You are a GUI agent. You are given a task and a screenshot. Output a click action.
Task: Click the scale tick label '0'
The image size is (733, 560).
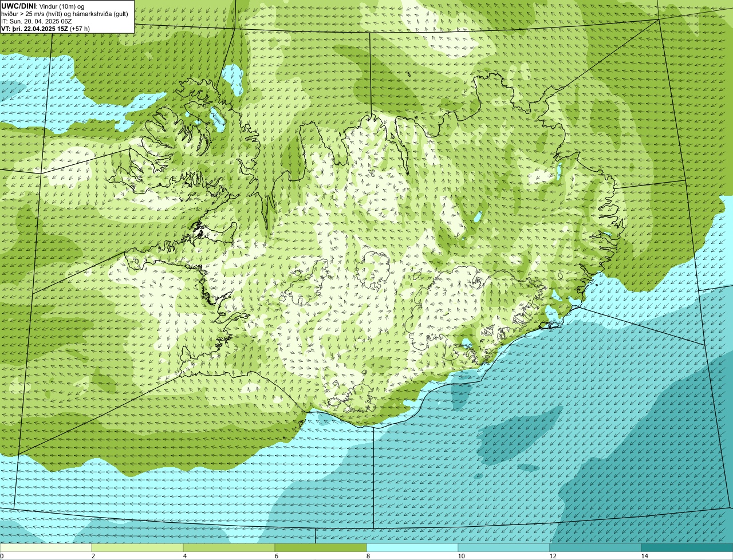(2, 556)
